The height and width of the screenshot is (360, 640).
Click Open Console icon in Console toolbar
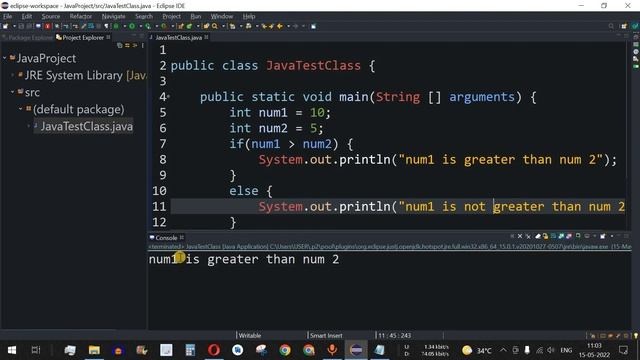602,236
